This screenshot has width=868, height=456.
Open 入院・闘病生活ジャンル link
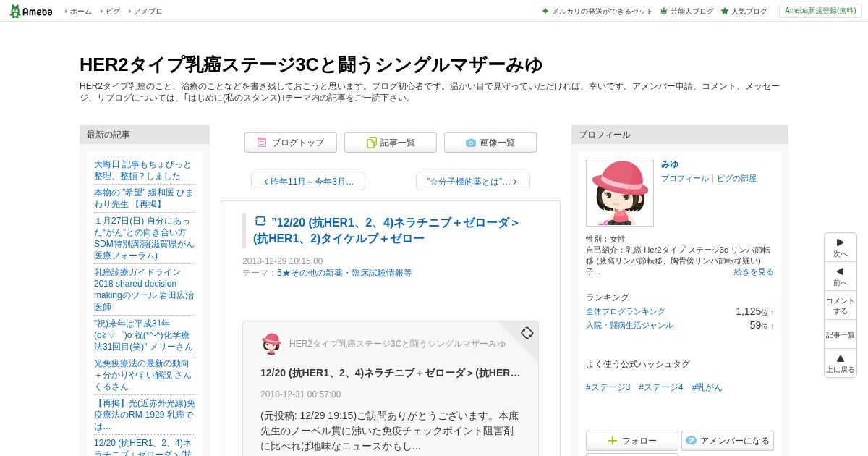pyautogui.click(x=629, y=325)
